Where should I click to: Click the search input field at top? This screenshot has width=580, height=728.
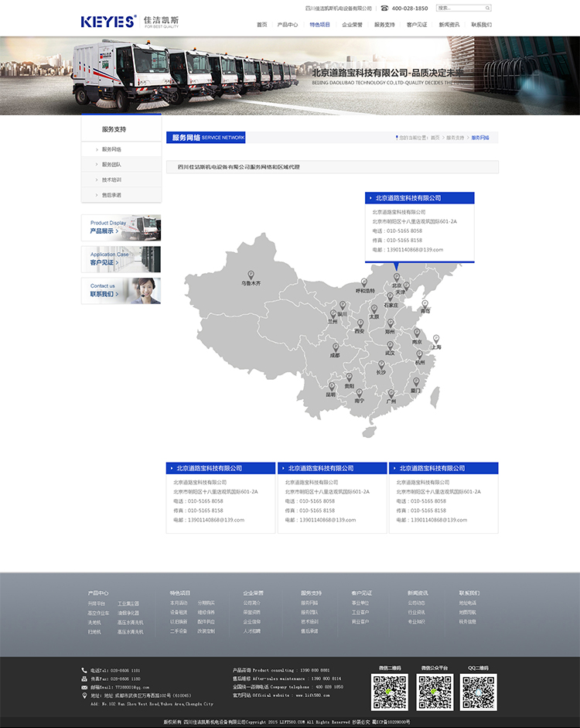click(x=459, y=8)
